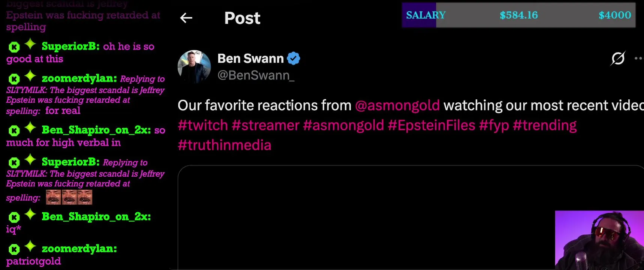
Task: Click the Ben Swann display name
Action: [x=251, y=58]
